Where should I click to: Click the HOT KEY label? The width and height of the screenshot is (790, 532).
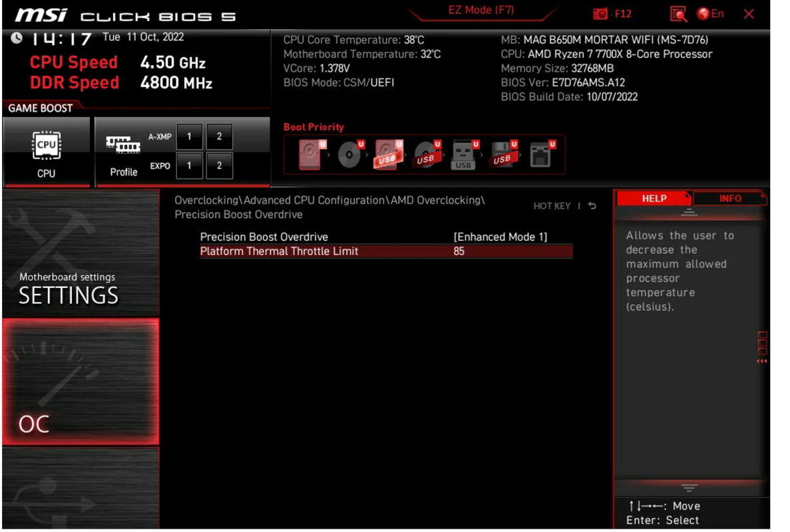[552, 206]
